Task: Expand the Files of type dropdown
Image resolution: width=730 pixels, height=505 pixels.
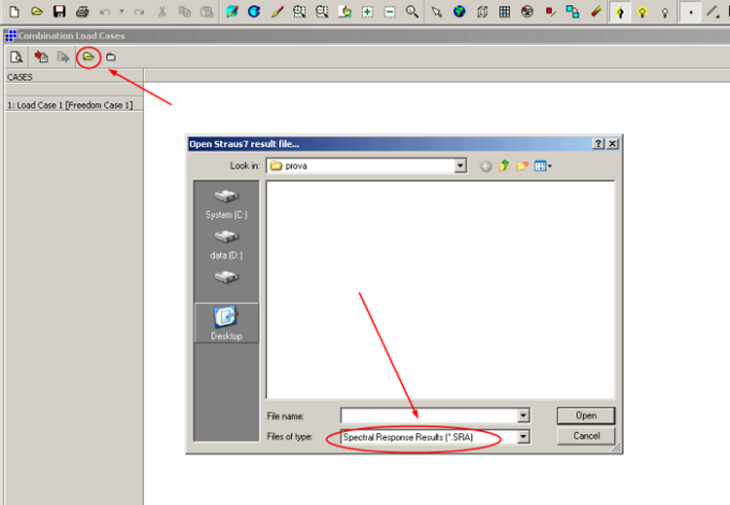Action: pos(523,437)
